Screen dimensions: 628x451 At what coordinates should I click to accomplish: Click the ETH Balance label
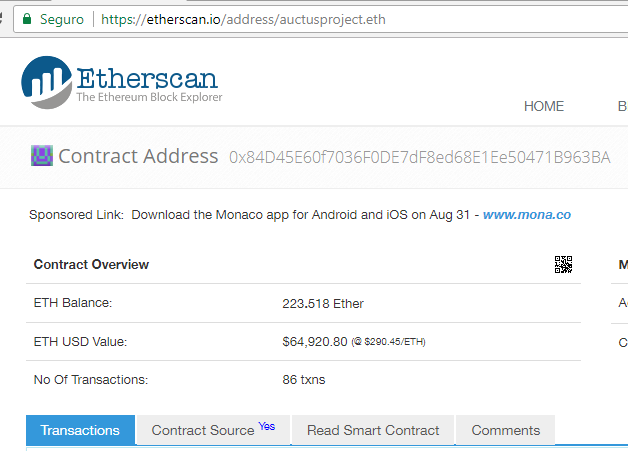(73, 303)
